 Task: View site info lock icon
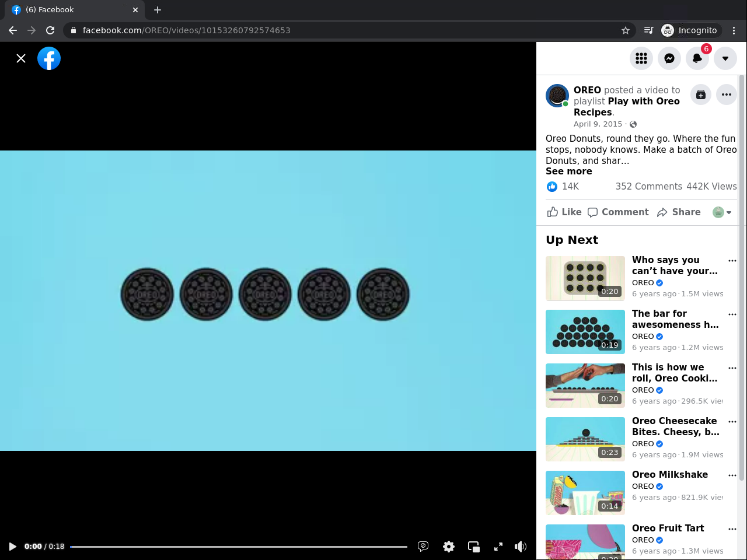[x=73, y=30]
